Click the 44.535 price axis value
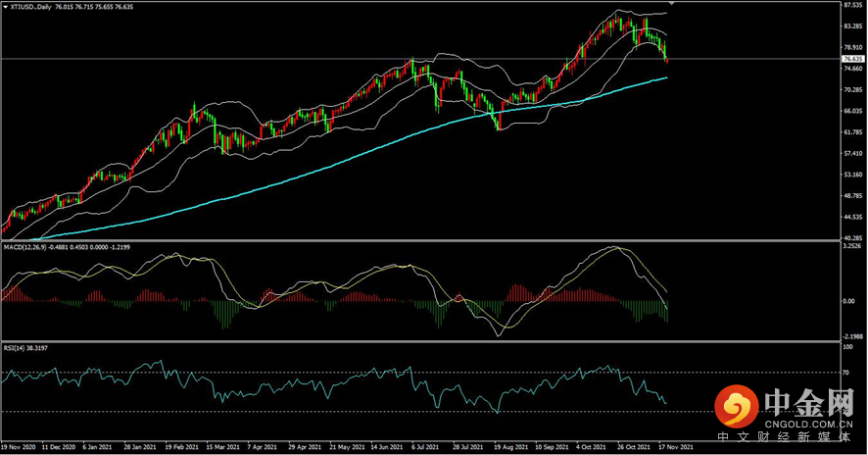 pyautogui.click(x=853, y=217)
